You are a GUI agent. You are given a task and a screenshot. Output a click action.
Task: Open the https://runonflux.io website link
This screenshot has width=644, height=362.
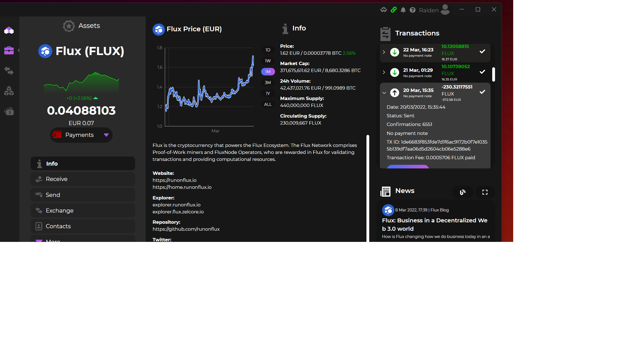[x=174, y=180]
